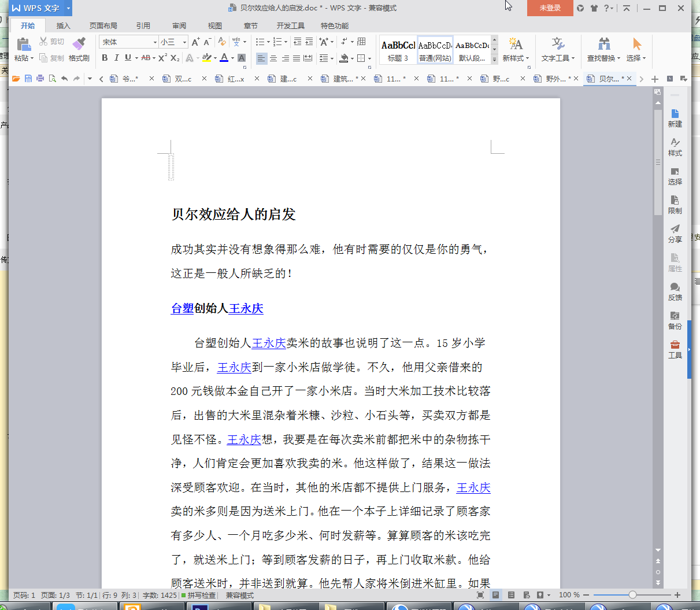This screenshot has width=700, height=610.
Task: Switch to the Developer Tools (开发工具) tab
Action: 290,25
